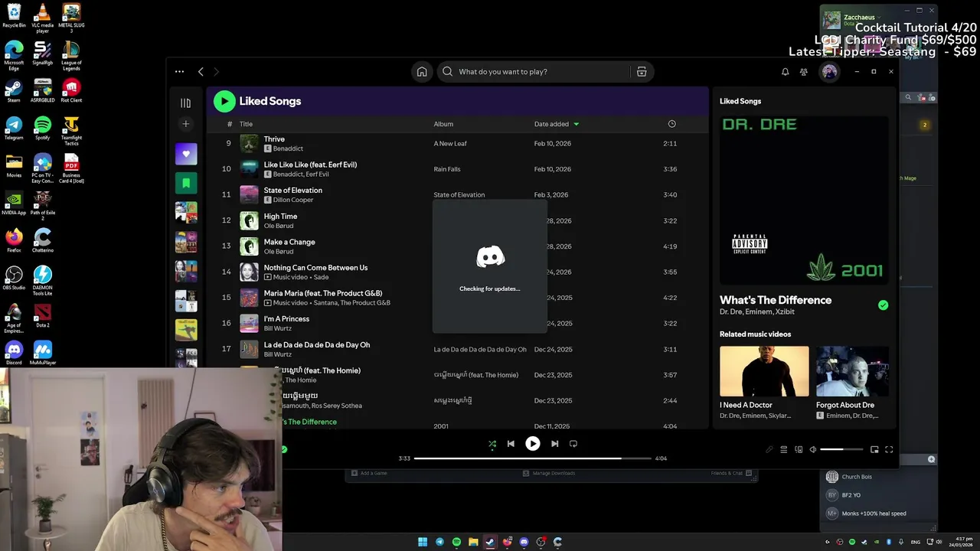Open Spotify from taskbar
Viewport: 980px width, 551px height.
456,542
